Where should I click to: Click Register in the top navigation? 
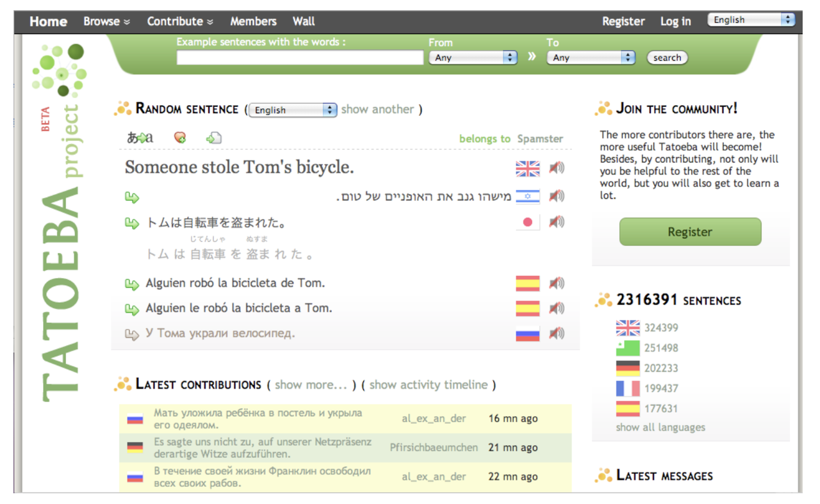(623, 21)
